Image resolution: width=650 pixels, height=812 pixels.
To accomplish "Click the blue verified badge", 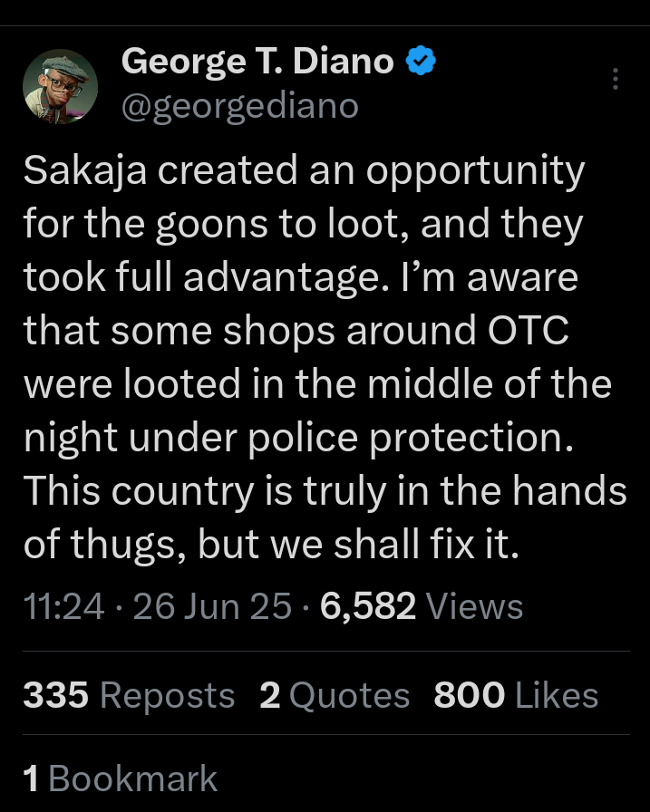I will [x=420, y=62].
